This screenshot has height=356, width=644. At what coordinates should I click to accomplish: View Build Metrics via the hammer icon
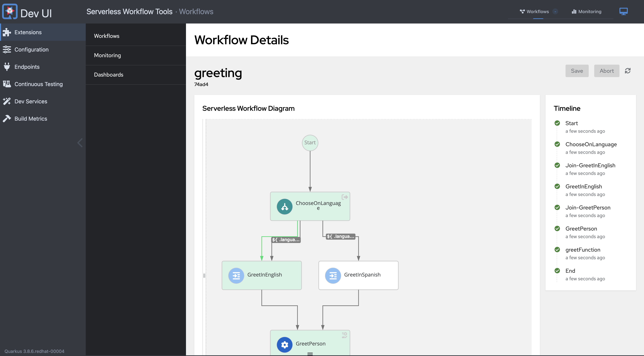pos(7,118)
